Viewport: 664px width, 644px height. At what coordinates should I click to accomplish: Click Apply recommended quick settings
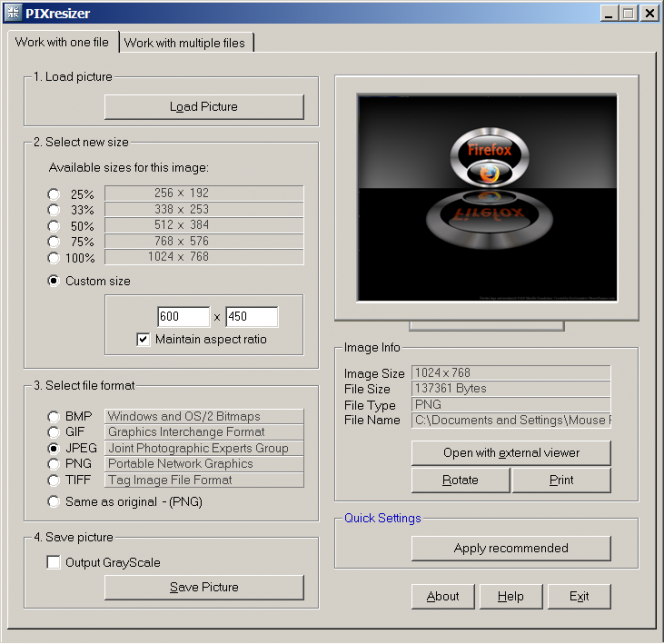(511, 548)
